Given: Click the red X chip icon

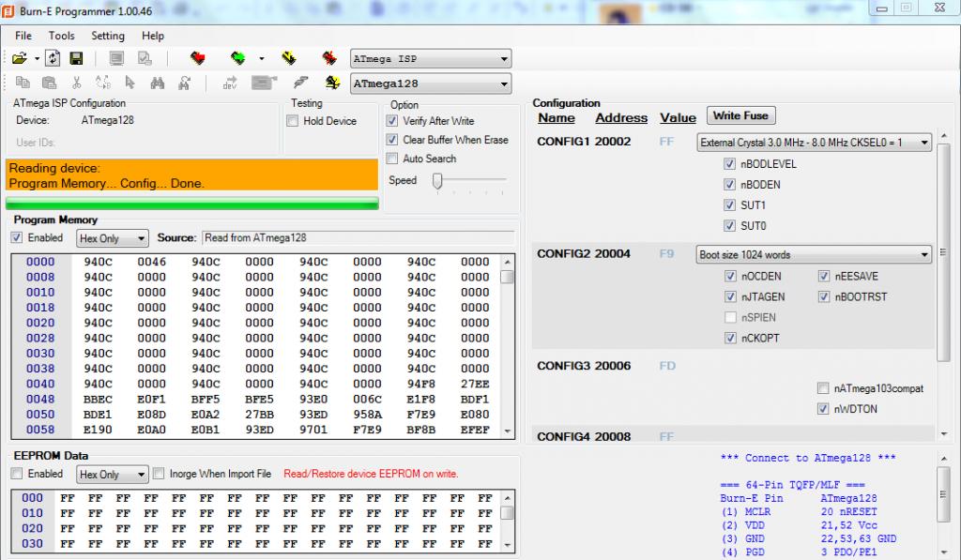Looking at the screenshot, I should click(329, 59).
